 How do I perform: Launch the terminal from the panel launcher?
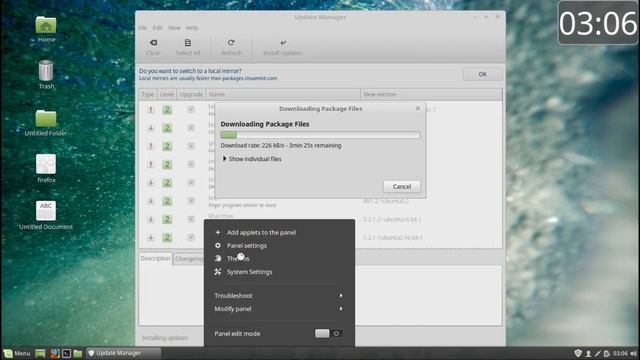[x=67, y=353]
